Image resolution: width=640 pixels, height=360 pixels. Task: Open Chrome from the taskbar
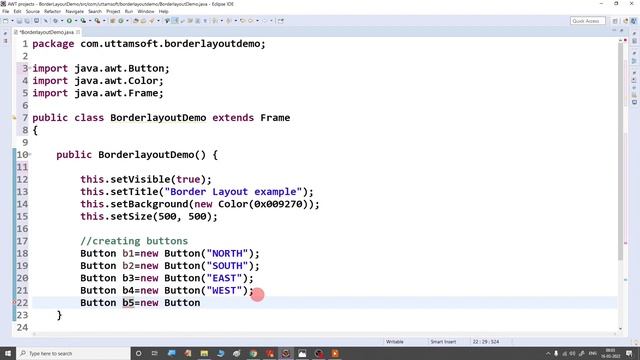point(253,353)
